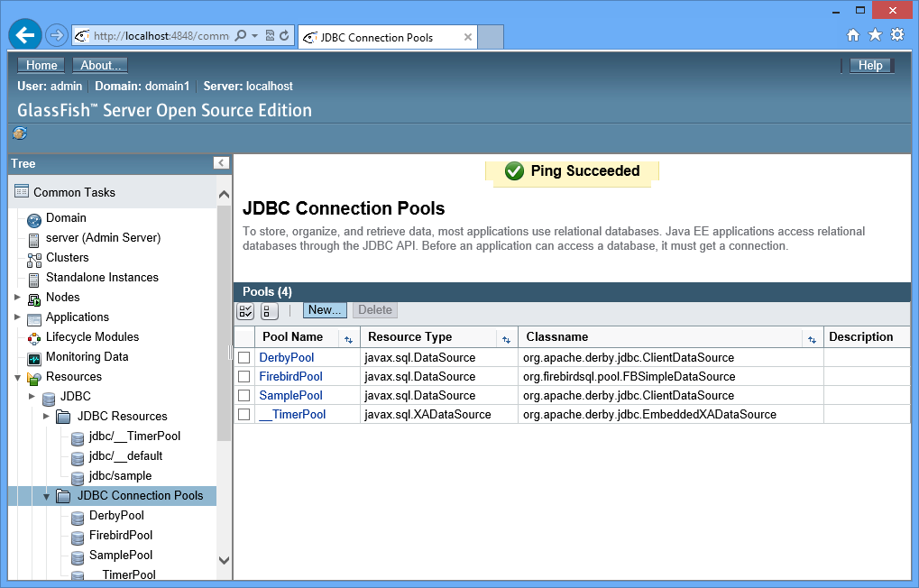Sort table by Pool Name sort icon
Viewport: 919px width, 588px height.
coord(348,339)
